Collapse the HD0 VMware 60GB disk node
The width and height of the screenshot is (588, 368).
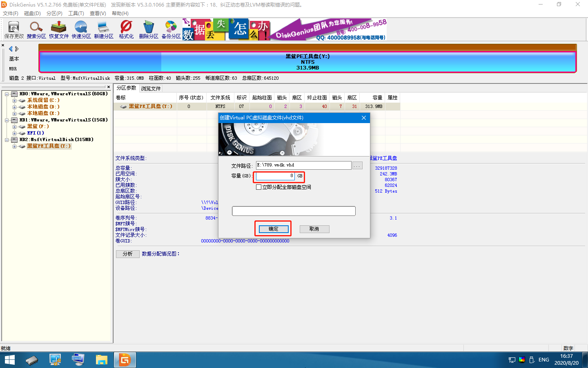[x=7, y=94]
